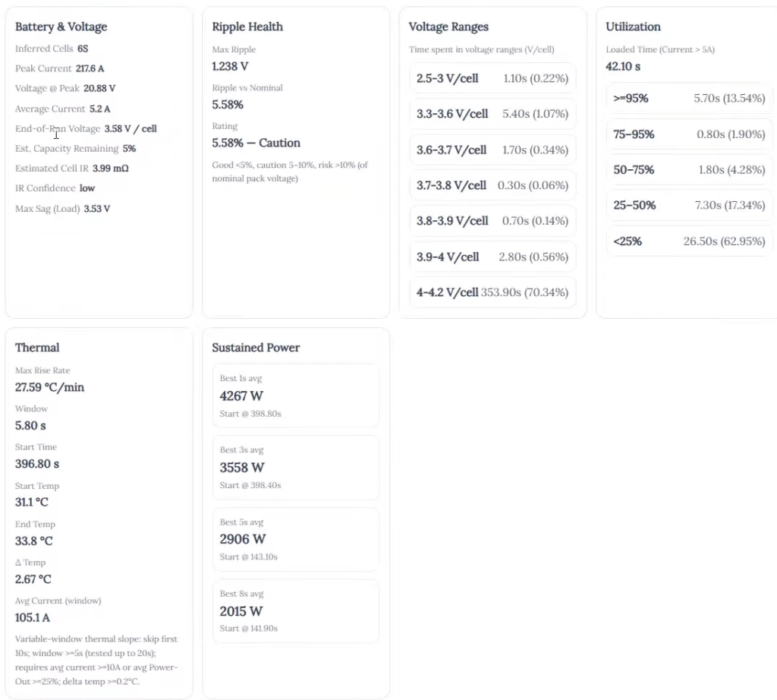Click the Start Temp value 31.1 °C

click(x=32, y=502)
